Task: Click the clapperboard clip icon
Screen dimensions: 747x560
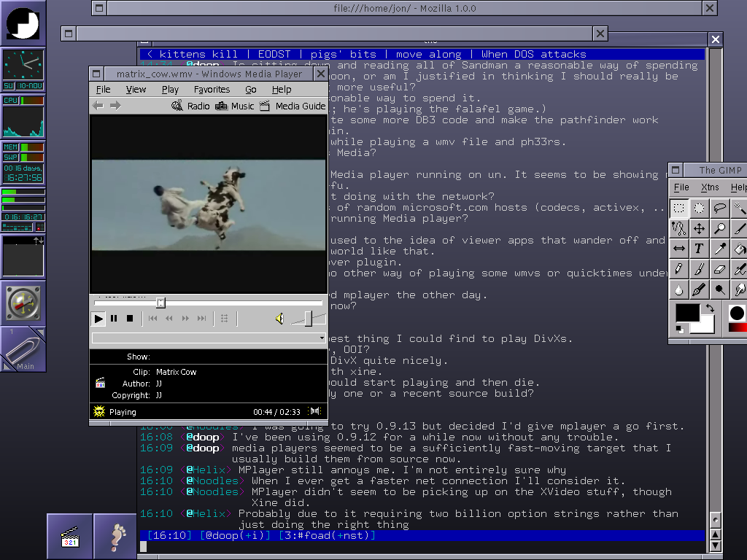Action: (x=100, y=383)
